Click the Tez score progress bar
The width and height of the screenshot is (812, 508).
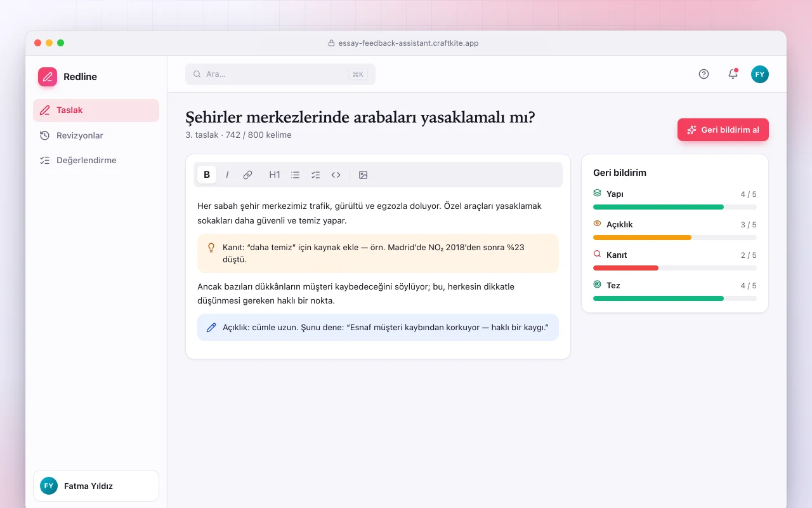[x=675, y=298]
